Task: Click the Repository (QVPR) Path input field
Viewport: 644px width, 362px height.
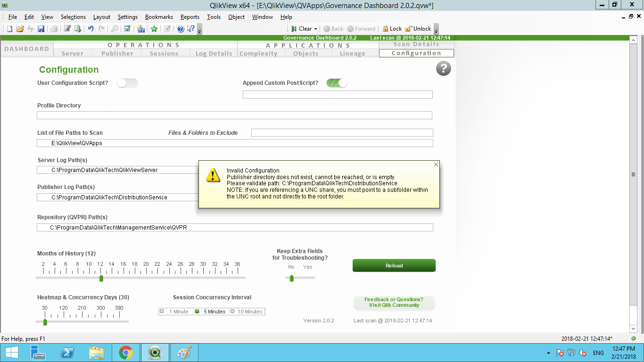Action: click(x=235, y=228)
